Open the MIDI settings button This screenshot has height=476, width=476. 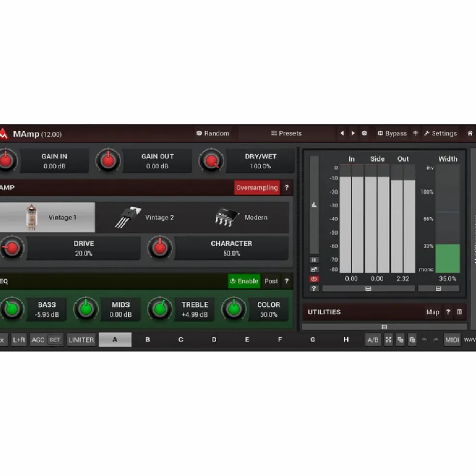click(452, 340)
